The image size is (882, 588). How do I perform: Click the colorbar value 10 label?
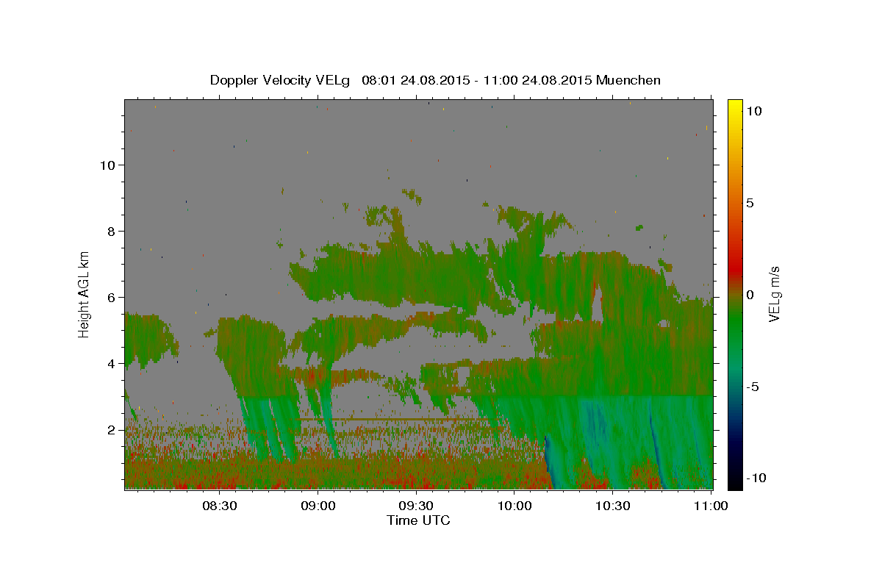click(754, 111)
